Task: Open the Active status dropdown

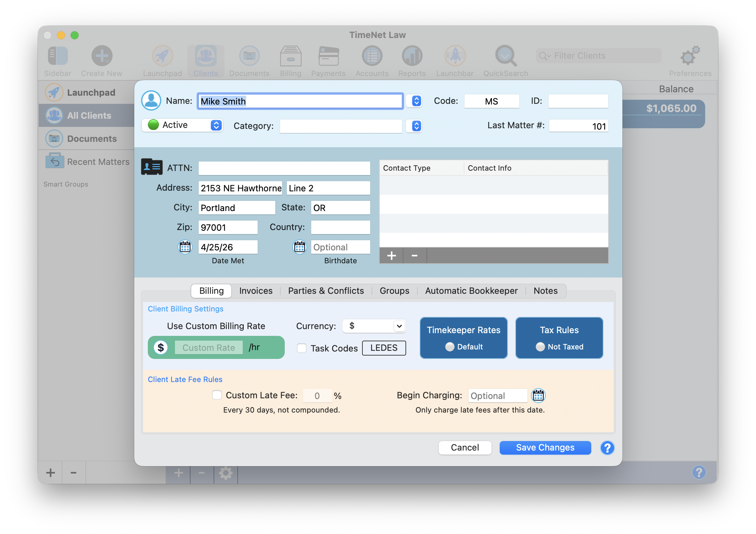Action: coord(182,125)
